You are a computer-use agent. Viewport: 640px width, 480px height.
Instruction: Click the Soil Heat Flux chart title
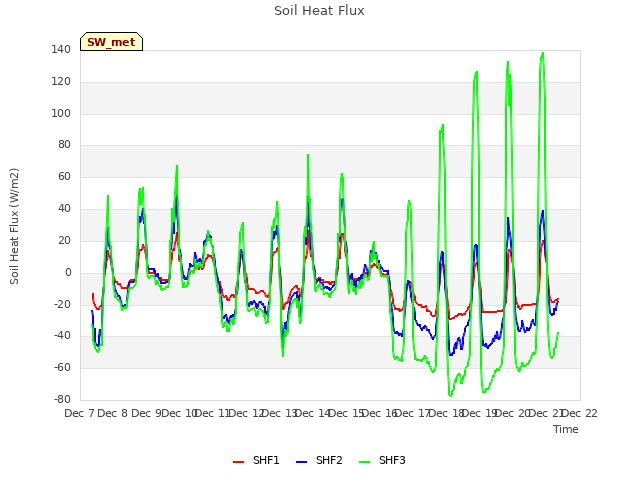319,11
